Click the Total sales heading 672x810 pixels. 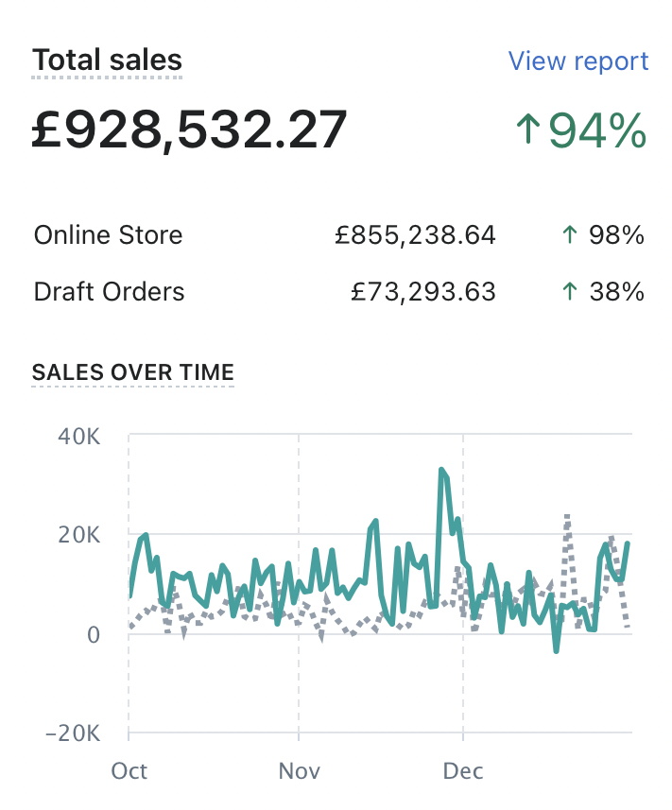point(107,61)
